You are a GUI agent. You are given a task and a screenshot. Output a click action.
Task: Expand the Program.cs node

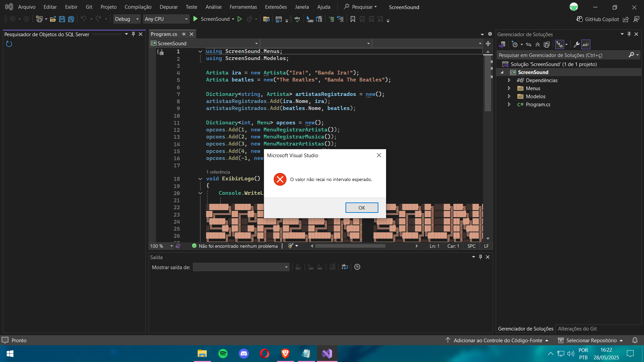click(509, 105)
